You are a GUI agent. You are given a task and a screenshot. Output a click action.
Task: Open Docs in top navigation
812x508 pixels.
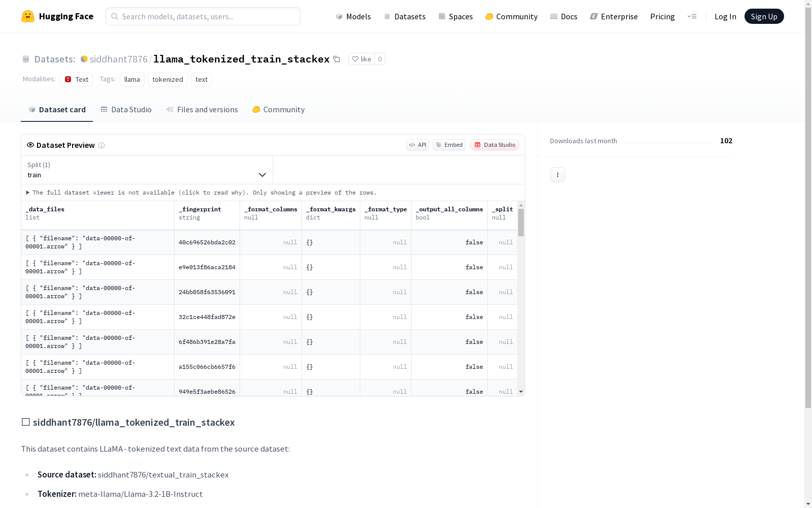tap(564, 16)
